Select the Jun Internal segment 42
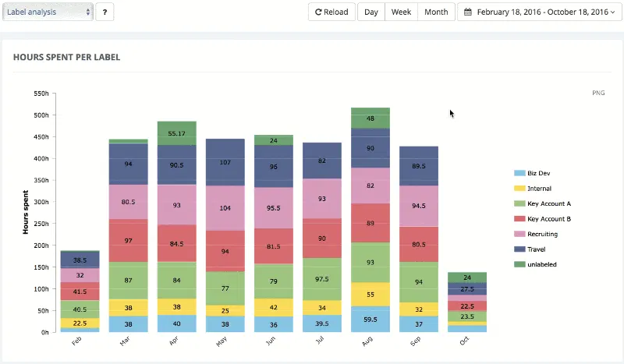 [274, 308]
